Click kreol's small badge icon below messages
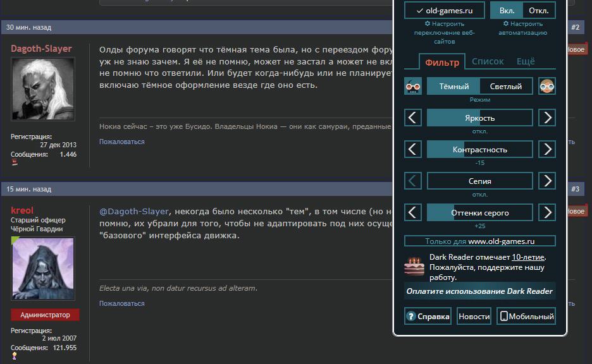The image size is (592, 364). click(x=15, y=356)
